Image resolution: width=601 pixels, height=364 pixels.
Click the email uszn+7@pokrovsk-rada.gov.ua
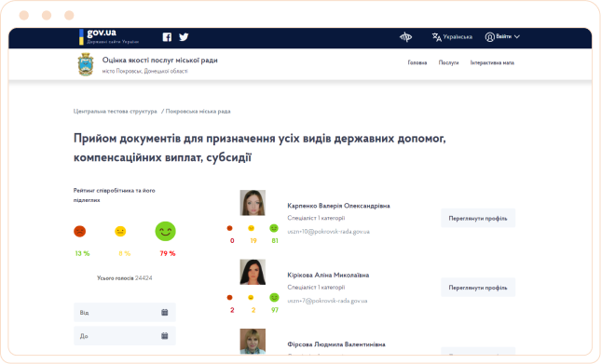coord(327,301)
